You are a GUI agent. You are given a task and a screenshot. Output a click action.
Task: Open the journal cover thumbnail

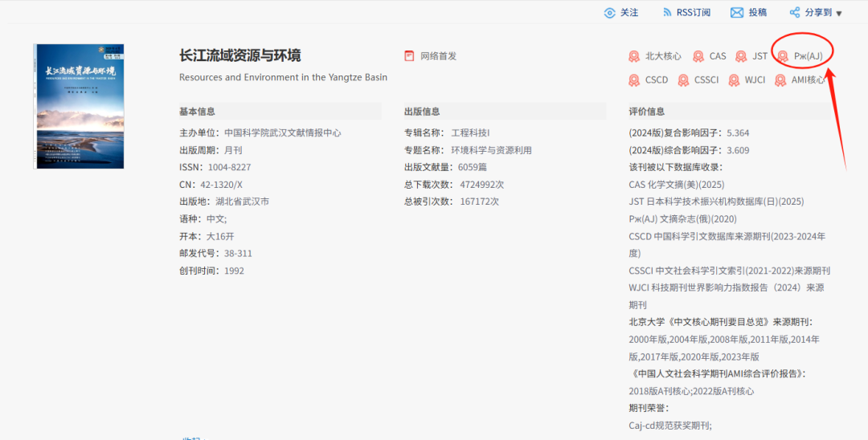pyautogui.click(x=79, y=106)
